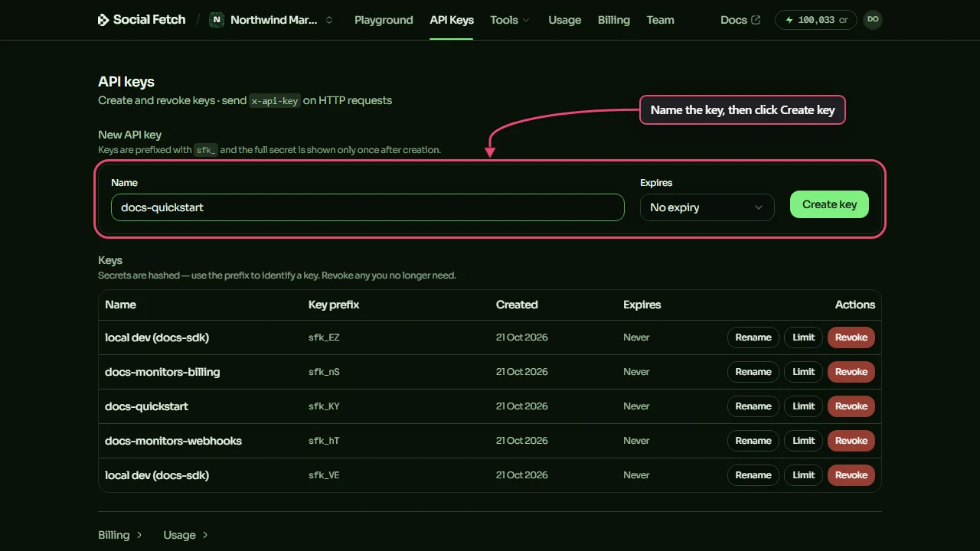Go to the Playground tab

click(384, 20)
